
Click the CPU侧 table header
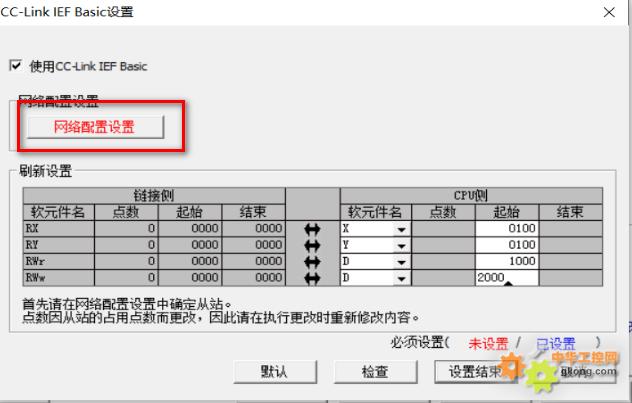click(x=471, y=195)
